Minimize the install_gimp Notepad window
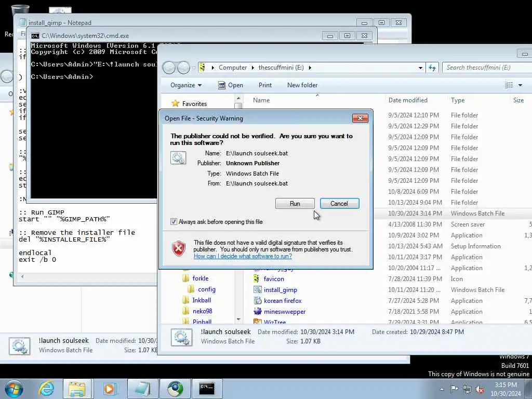Image resolution: width=532 pixels, height=399 pixels. (364, 23)
